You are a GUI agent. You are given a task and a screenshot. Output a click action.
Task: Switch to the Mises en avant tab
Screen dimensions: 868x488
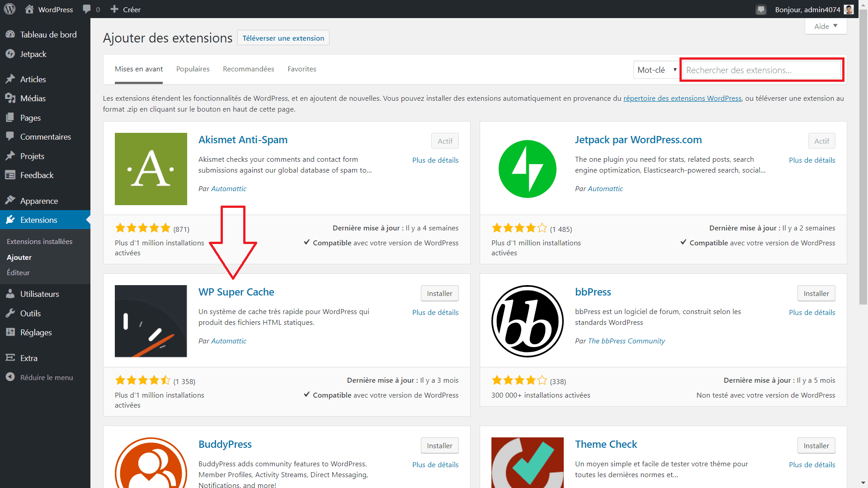[139, 69]
